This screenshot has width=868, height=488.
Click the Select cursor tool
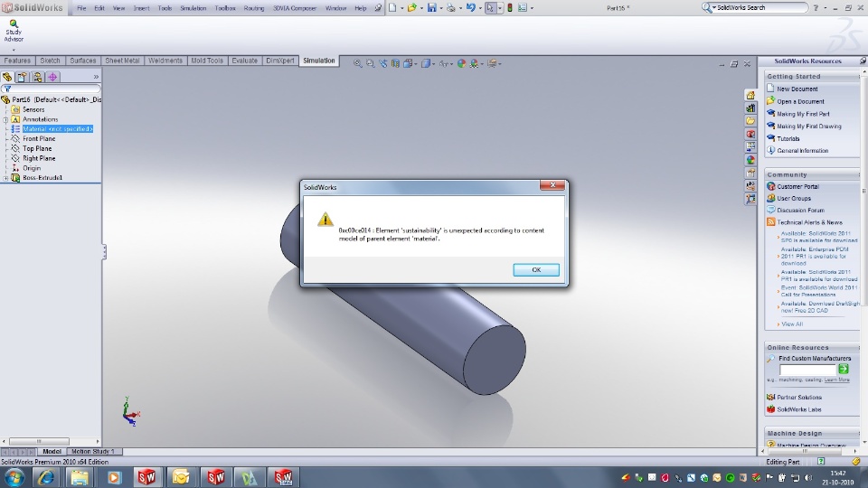coord(490,8)
